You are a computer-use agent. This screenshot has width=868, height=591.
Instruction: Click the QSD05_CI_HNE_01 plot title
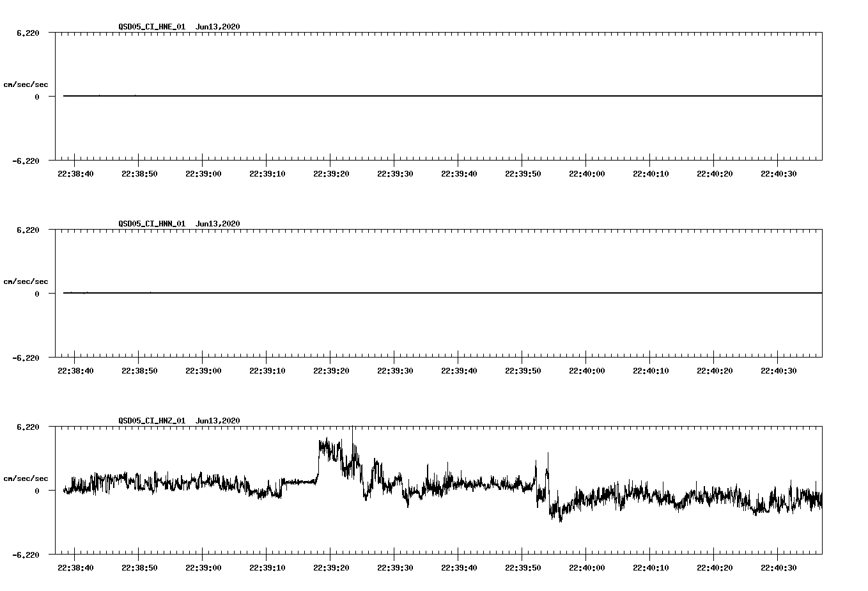click(180, 27)
